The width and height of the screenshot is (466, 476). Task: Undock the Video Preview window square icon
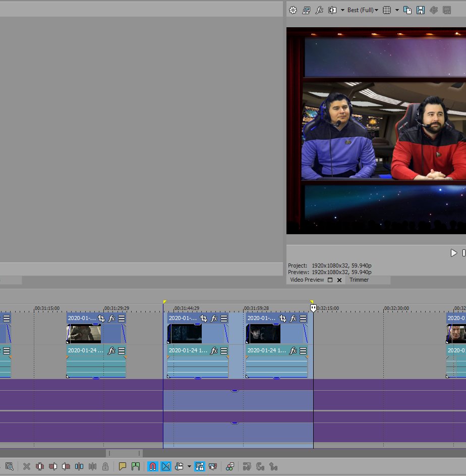point(330,280)
